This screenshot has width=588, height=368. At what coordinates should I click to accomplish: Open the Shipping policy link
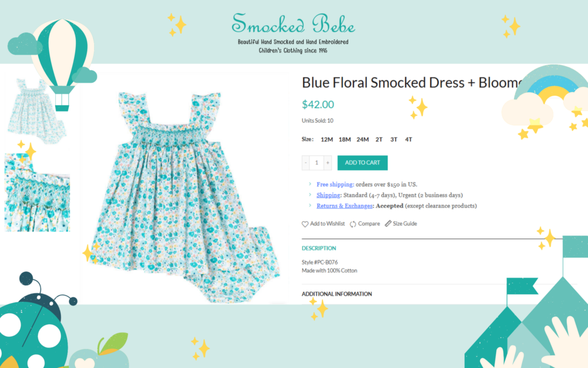328,195
